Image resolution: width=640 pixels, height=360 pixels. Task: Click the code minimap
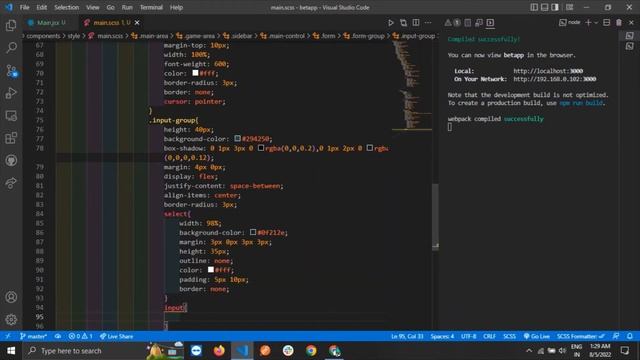411,86
